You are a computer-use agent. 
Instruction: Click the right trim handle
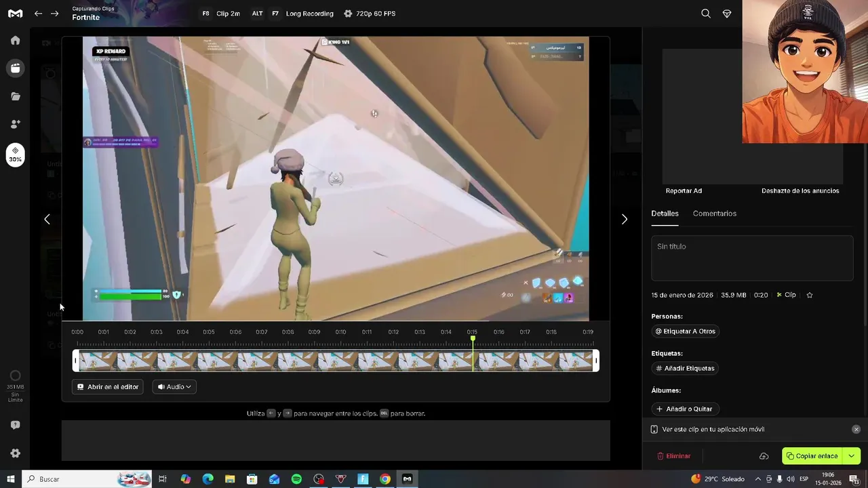(596, 361)
